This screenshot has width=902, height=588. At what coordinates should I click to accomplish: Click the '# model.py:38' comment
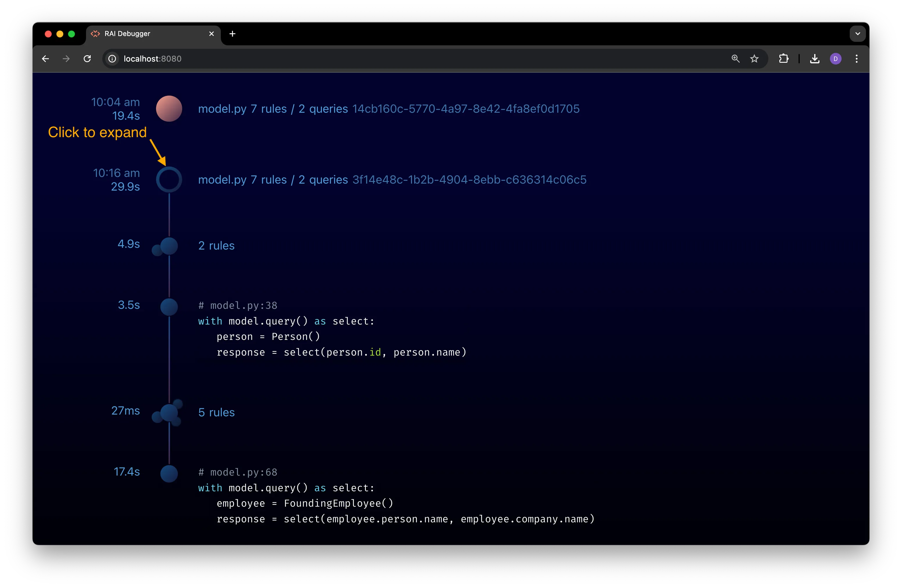[x=238, y=305]
